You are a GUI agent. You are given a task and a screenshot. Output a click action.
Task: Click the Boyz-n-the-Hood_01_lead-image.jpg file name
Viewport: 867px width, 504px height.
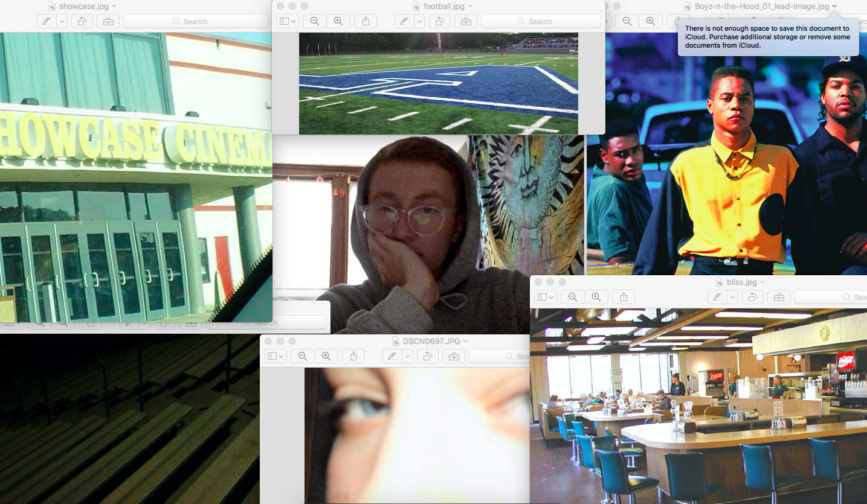(762, 7)
